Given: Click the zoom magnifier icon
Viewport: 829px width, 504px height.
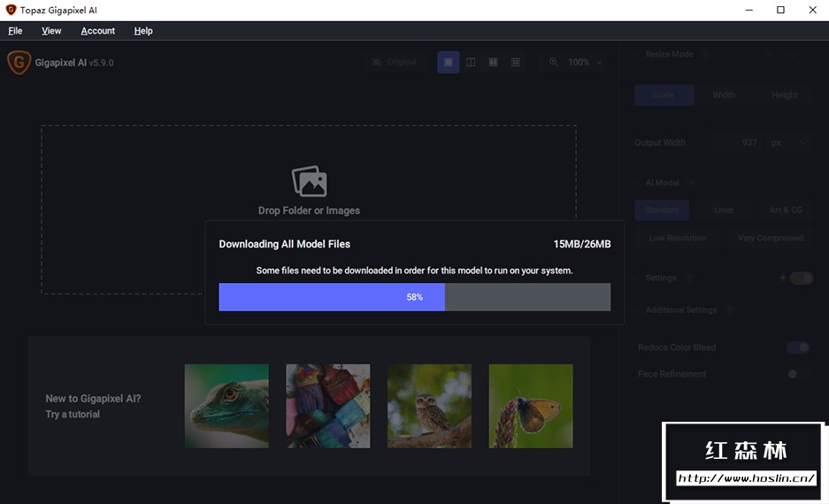Looking at the screenshot, I should click(x=554, y=62).
